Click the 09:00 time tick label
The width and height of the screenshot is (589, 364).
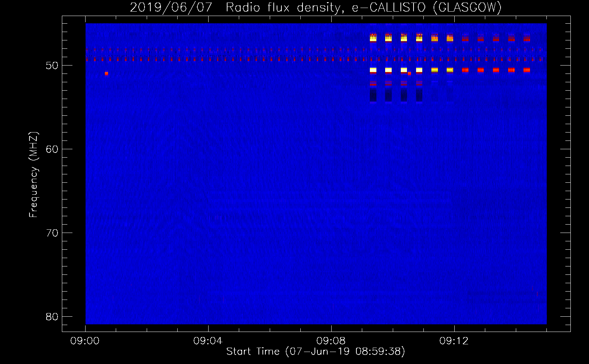point(85,341)
